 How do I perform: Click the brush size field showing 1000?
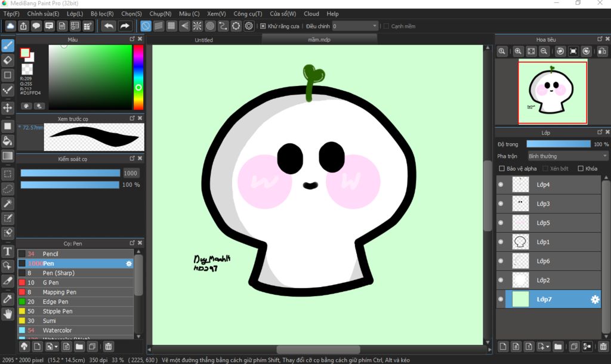(131, 173)
